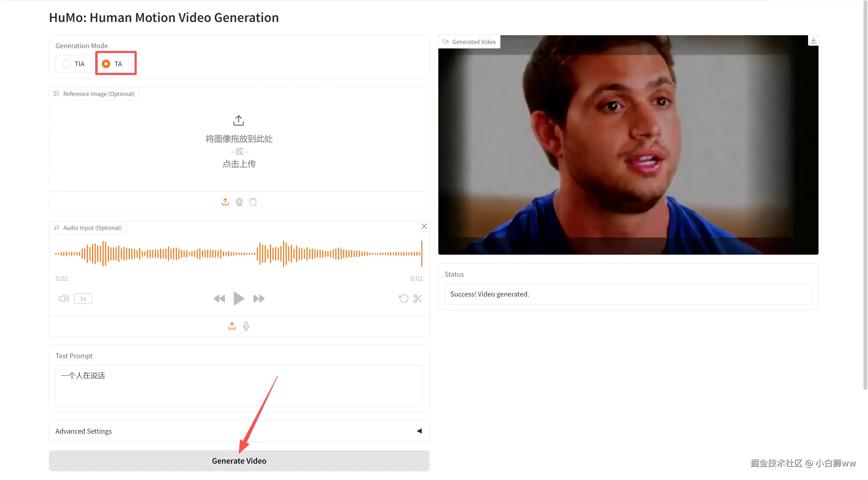Rewind the audio clip
The image size is (868, 480).
pyautogui.click(x=219, y=299)
